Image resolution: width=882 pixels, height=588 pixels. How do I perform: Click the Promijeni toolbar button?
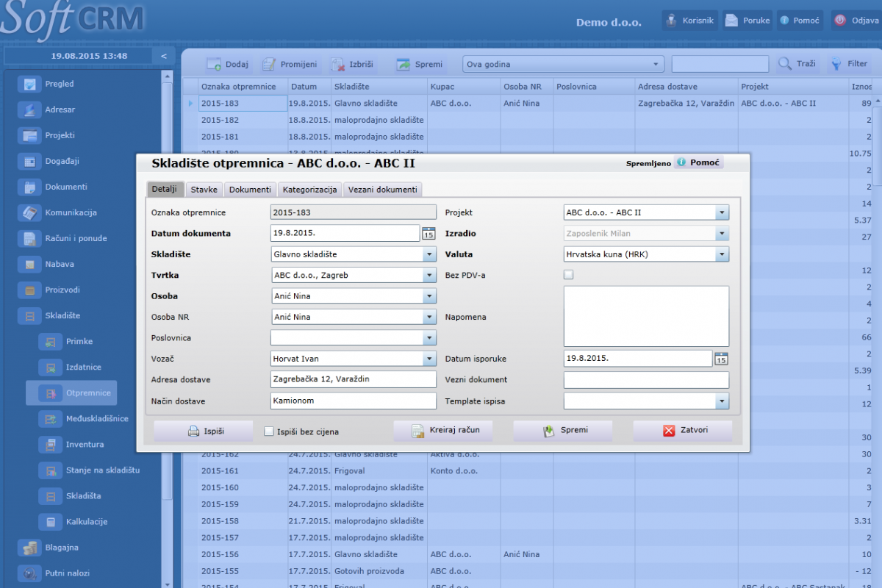[x=290, y=64]
